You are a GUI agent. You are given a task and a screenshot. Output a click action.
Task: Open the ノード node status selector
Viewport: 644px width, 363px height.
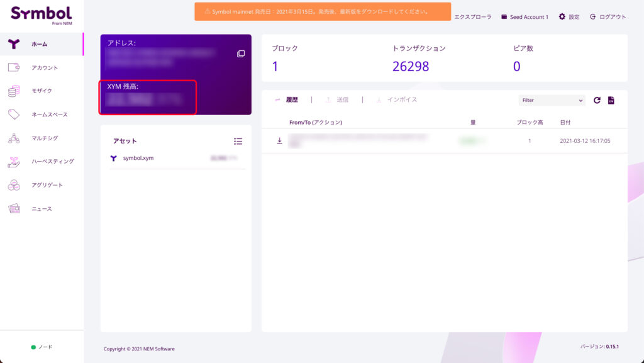coord(42,347)
